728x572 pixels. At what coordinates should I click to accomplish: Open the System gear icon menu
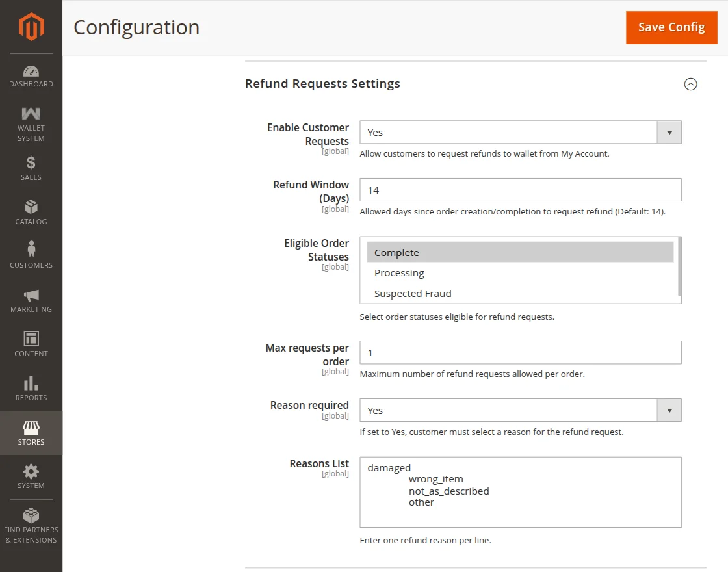[31, 472]
